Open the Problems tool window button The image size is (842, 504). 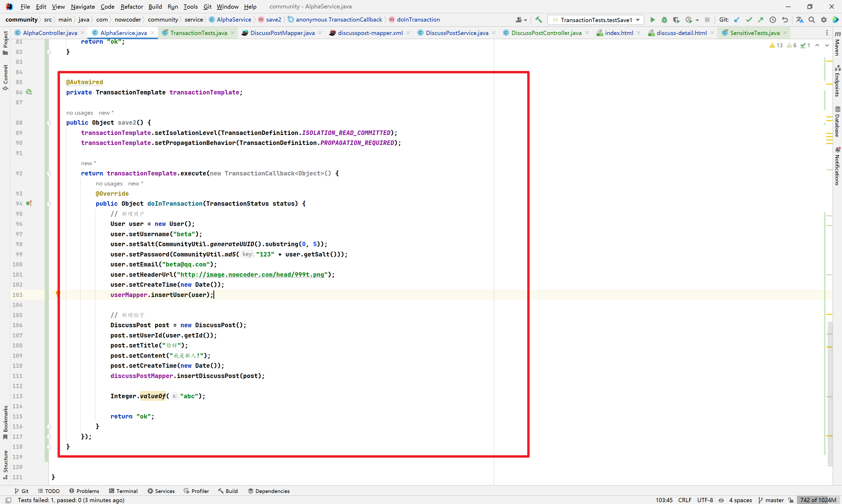[x=84, y=491]
